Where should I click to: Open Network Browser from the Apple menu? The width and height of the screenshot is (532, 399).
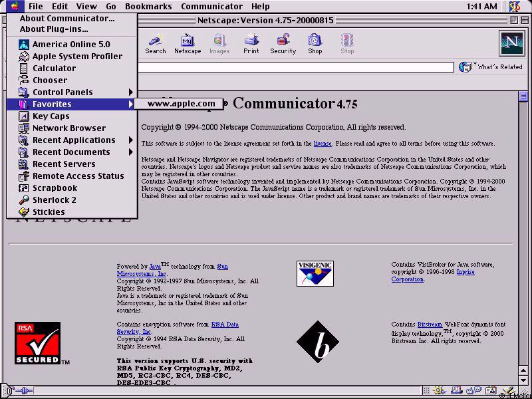tap(72, 128)
